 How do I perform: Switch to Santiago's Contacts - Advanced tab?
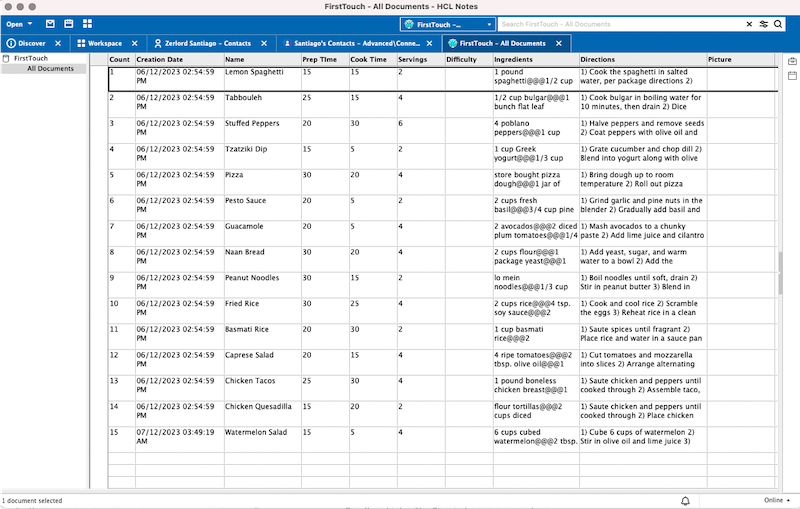click(x=352, y=43)
